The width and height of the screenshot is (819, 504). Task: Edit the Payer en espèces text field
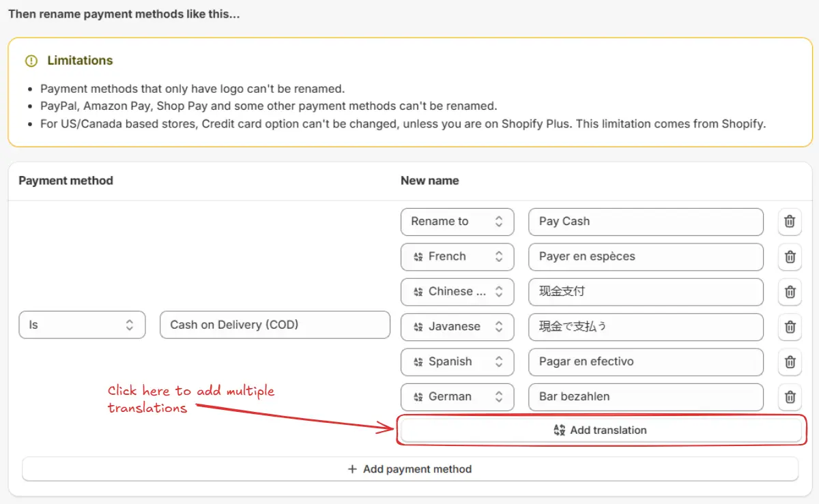point(646,257)
